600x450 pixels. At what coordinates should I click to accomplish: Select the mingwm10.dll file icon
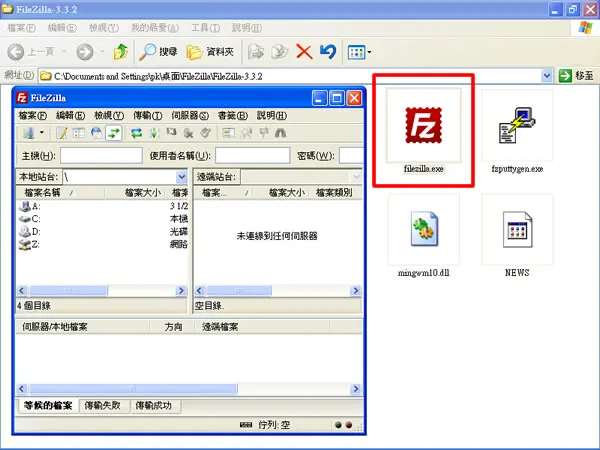(x=424, y=229)
